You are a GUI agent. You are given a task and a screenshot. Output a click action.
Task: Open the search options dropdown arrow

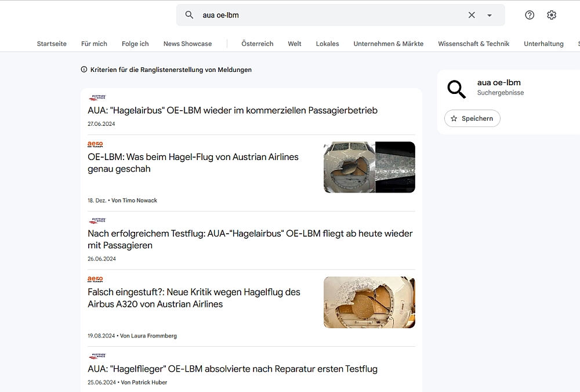tap(490, 16)
